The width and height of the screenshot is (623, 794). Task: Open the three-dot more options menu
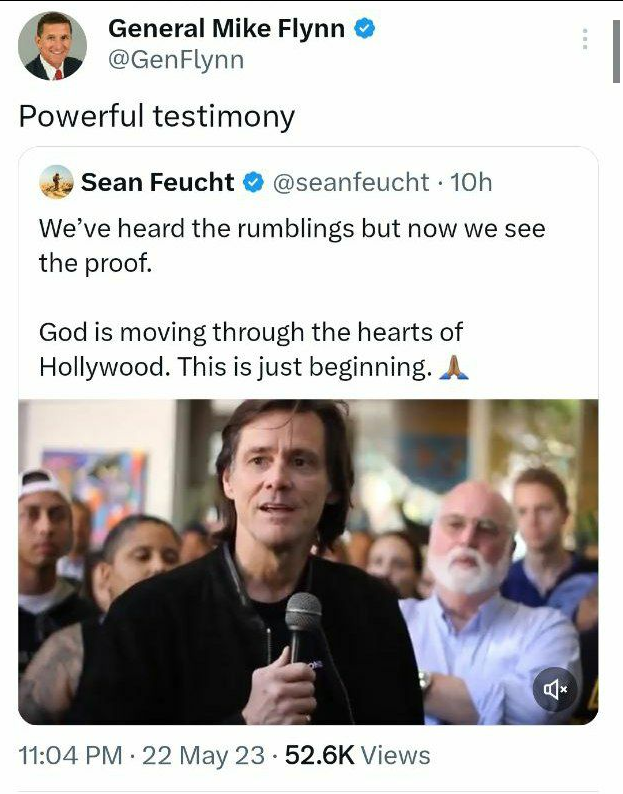click(x=585, y=39)
